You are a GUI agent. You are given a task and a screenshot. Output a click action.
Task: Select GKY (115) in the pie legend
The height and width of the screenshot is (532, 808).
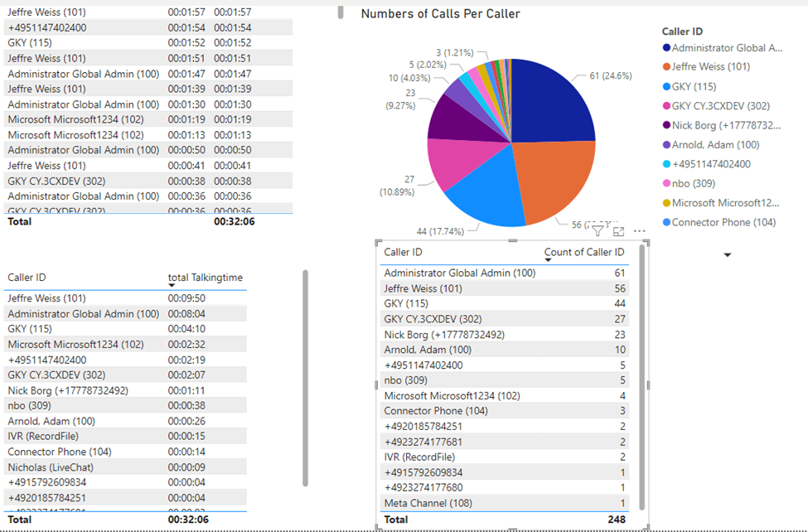pos(695,87)
